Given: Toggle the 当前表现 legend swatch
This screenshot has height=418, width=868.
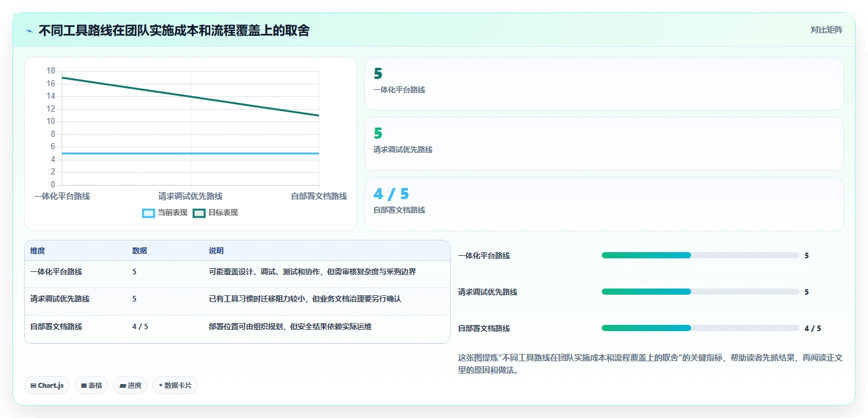Looking at the screenshot, I should click(149, 213).
